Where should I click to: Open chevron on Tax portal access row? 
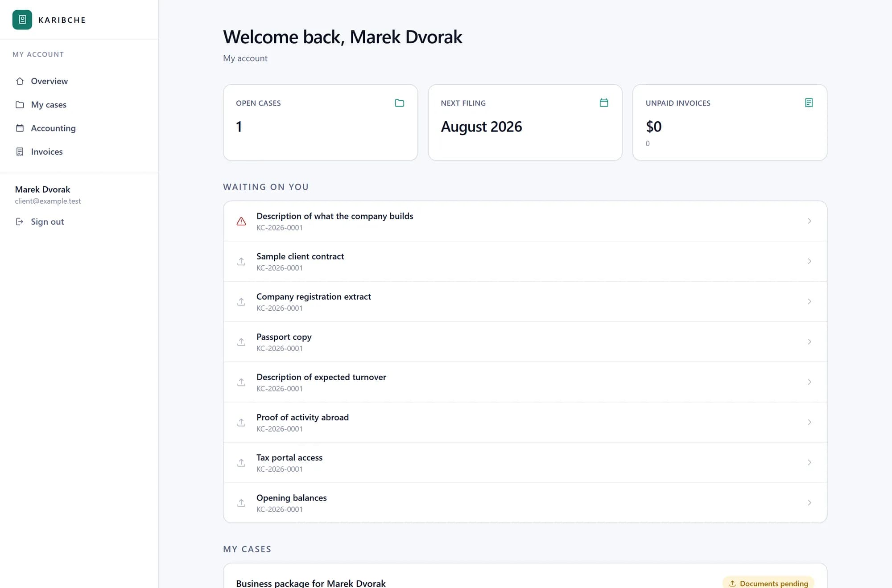coord(809,463)
